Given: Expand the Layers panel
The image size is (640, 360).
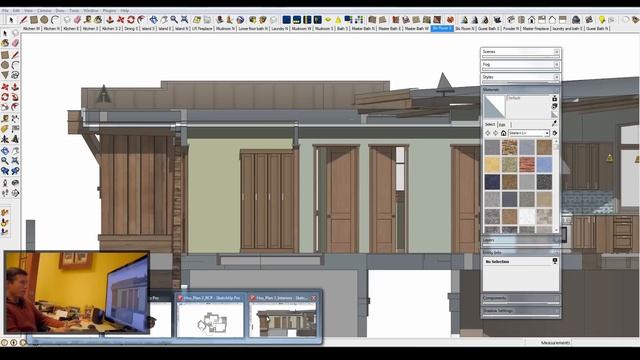Looking at the screenshot, I should (x=520, y=240).
